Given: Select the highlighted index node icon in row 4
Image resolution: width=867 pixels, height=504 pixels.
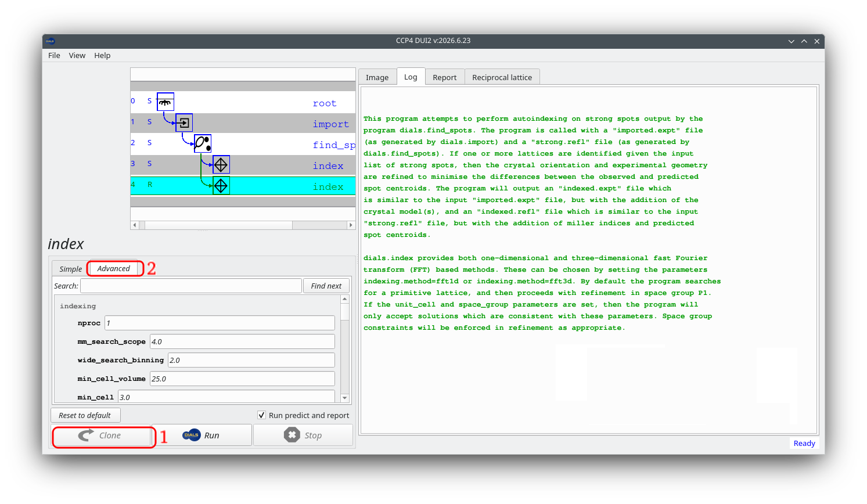Looking at the screenshot, I should click(x=221, y=185).
